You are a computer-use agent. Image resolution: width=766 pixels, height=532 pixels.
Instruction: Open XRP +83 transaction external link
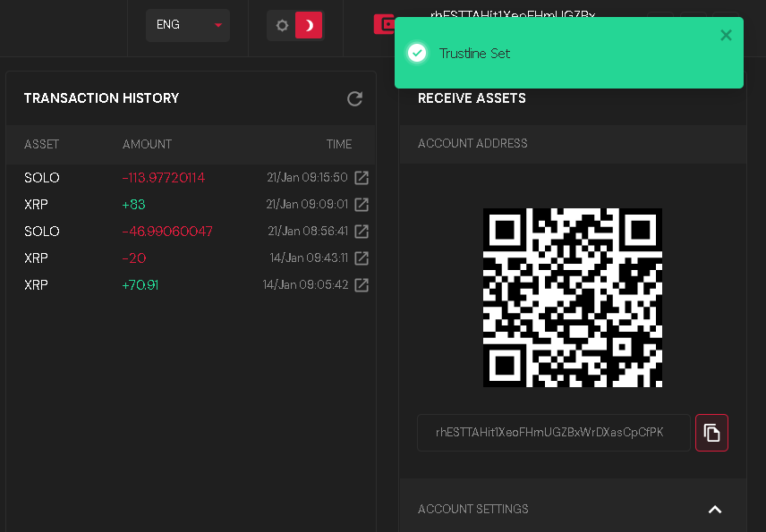coord(362,205)
